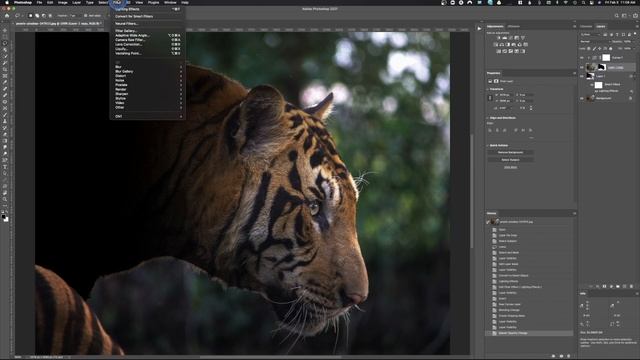Add a Levels adjustment
Screen dimensions: 640x360
point(504,38)
